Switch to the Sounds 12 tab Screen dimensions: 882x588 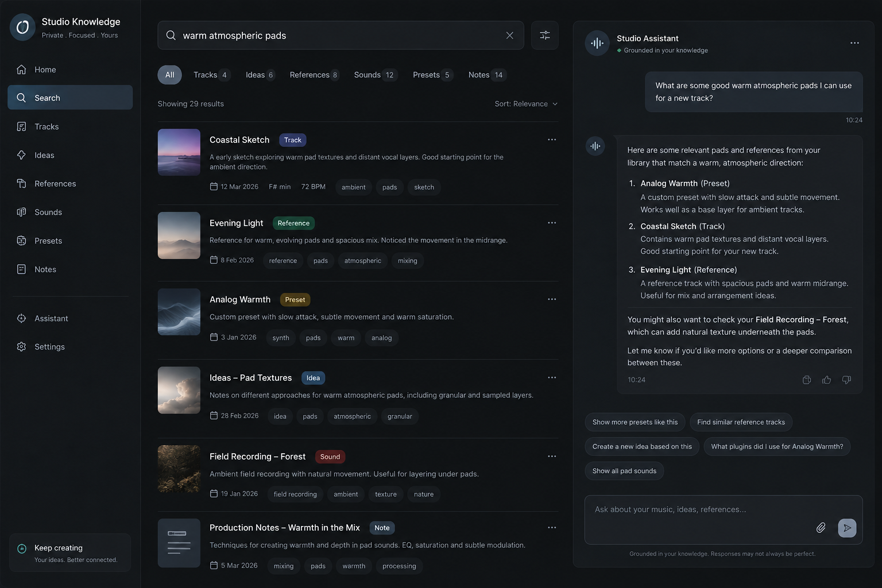(x=374, y=75)
